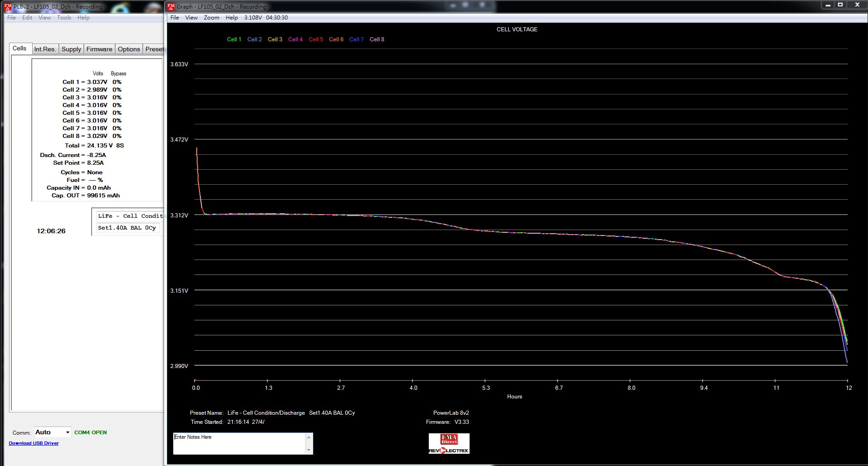The image size is (868, 466).
Task: Open the Tools menu in PL8v2 window
Action: tap(64, 18)
